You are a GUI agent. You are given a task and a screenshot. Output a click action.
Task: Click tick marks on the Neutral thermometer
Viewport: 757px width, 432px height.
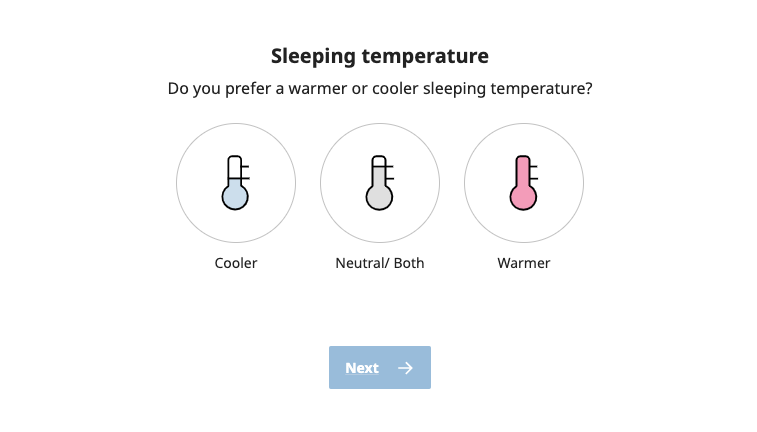pyautogui.click(x=389, y=172)
